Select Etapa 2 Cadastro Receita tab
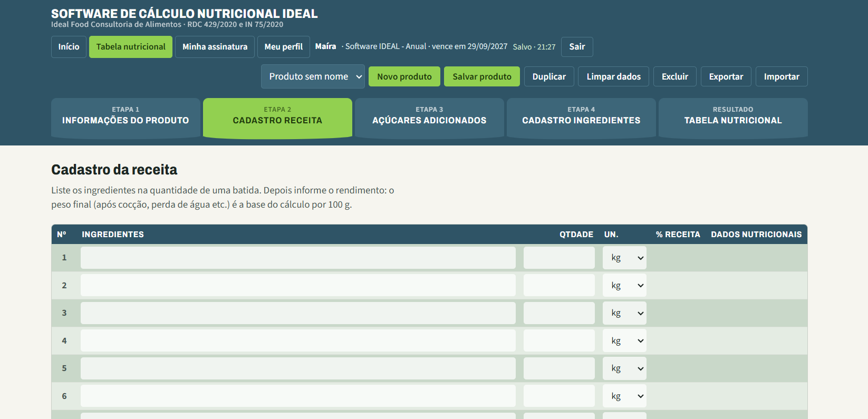This screenshot has height=419, width=868. point(277,118)
